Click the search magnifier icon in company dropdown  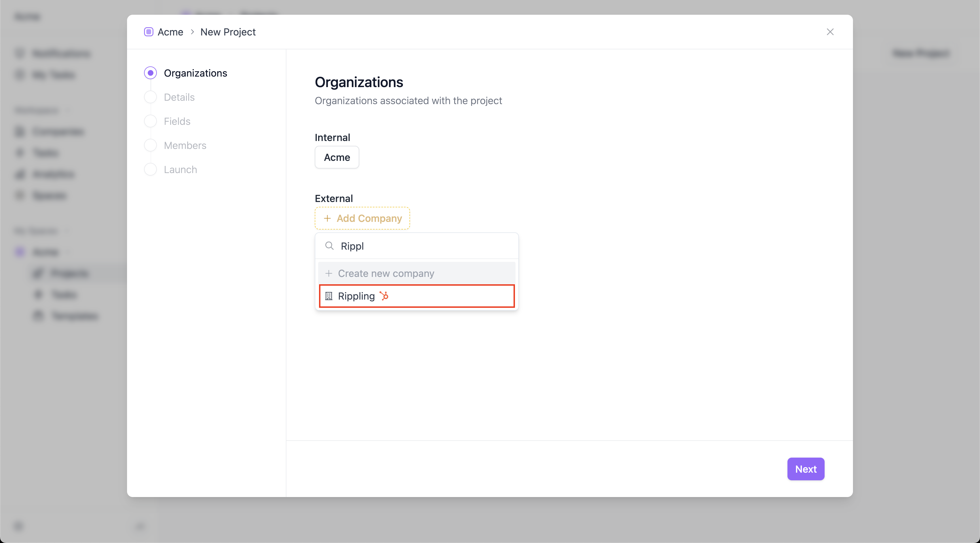[330, 246]
